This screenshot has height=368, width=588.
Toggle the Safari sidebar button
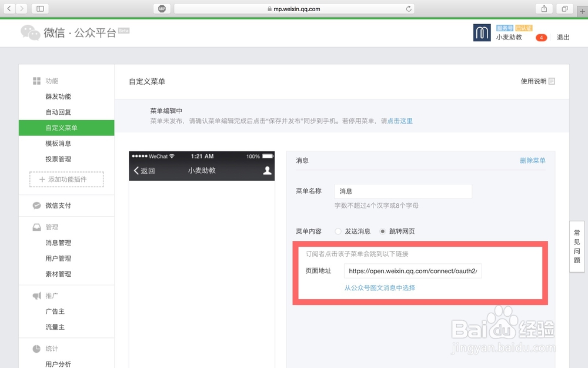[x=39, y=8]
